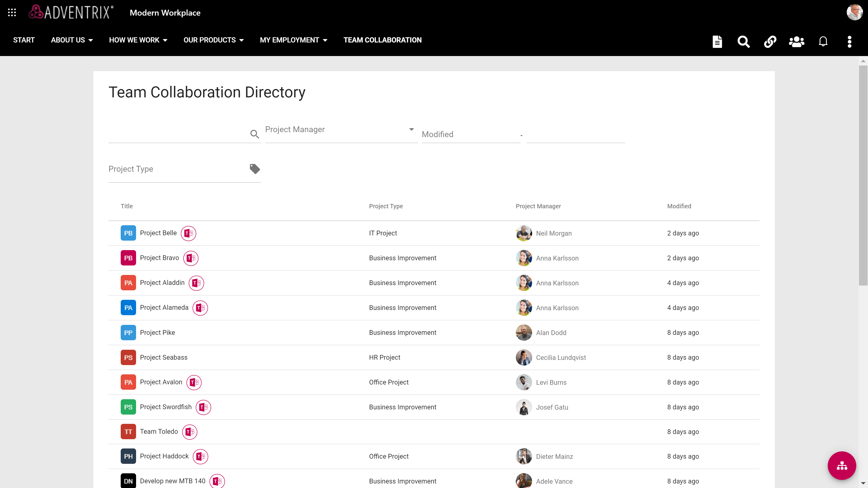Click the Project Type tag icon
This screenshot has height=488, width=868.
[255, 169]
